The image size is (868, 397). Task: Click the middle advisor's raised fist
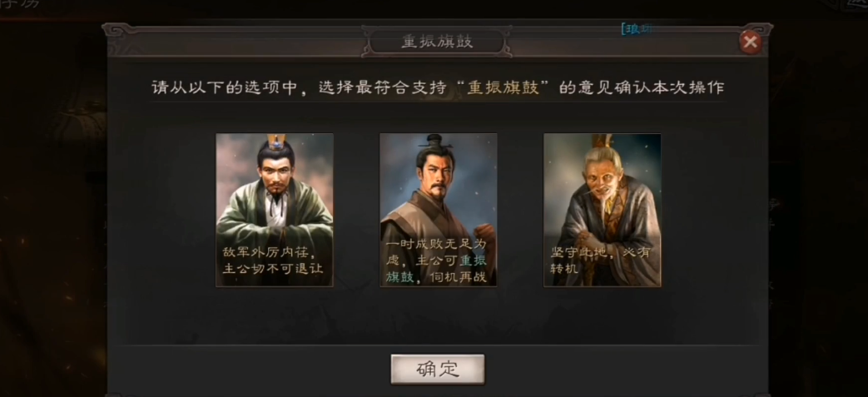point(484,231)
